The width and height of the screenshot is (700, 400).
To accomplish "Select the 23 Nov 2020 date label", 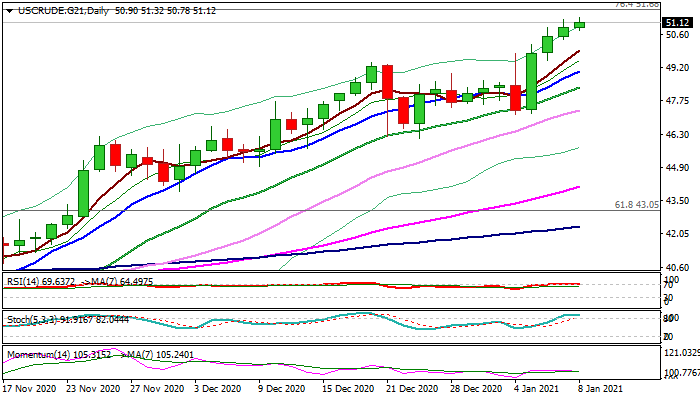I will click(x=94, y=388).
